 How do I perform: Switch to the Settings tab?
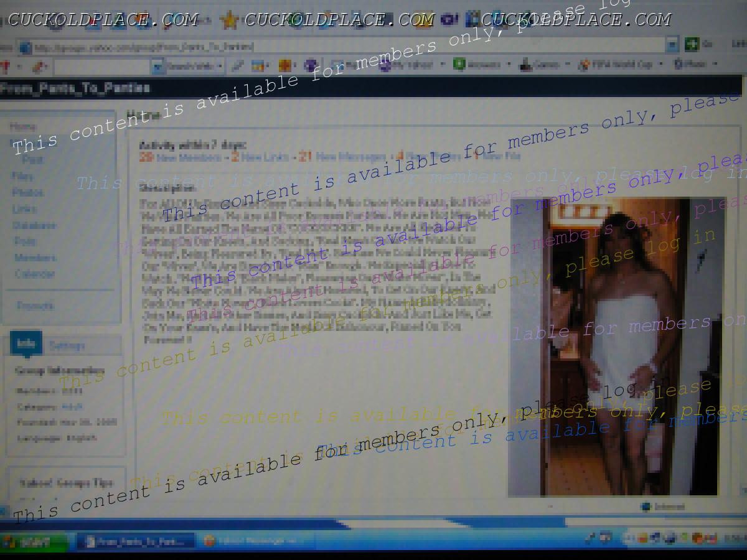(x=67, y=345)
